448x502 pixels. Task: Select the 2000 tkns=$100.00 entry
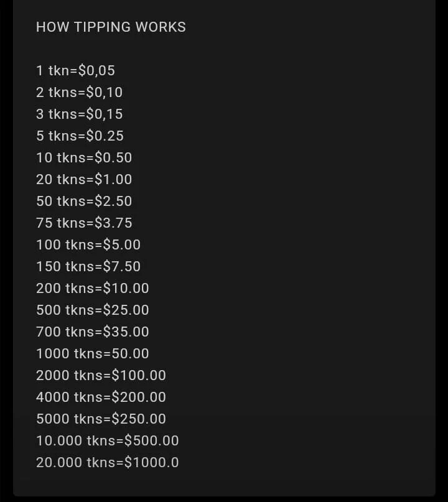coord(101,376)
